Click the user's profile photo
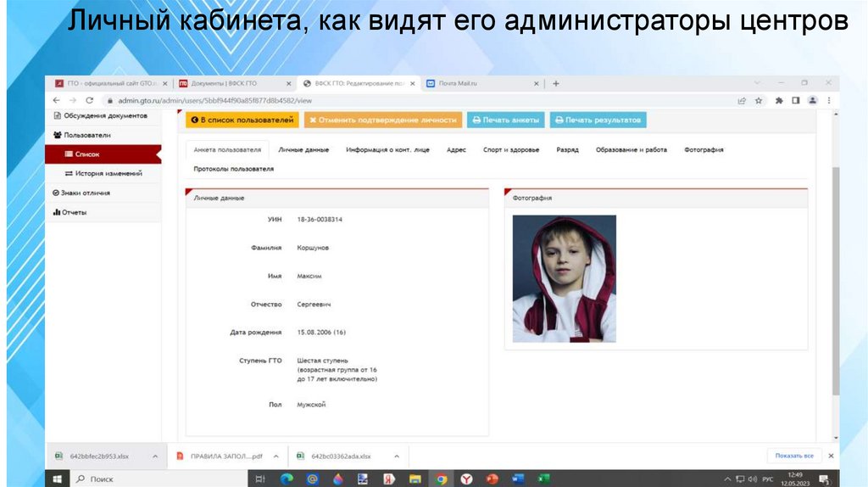The image size is (868, 487). tap(564, 278)
